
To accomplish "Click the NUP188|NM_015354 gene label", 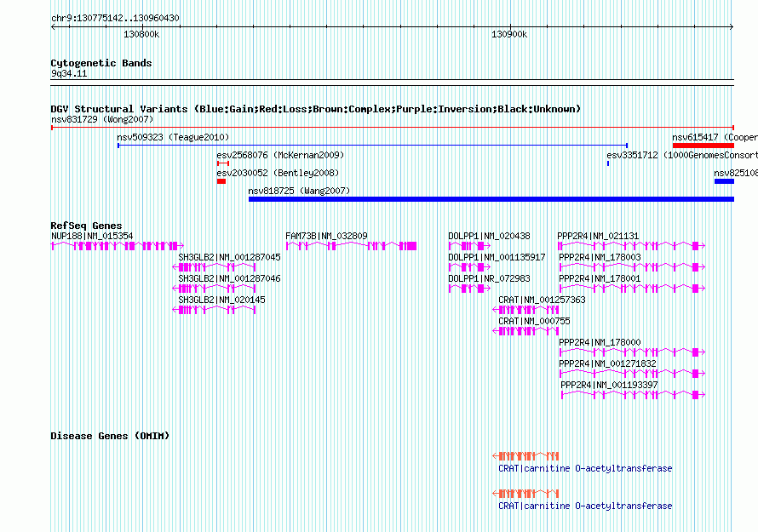I will (92, 236).
